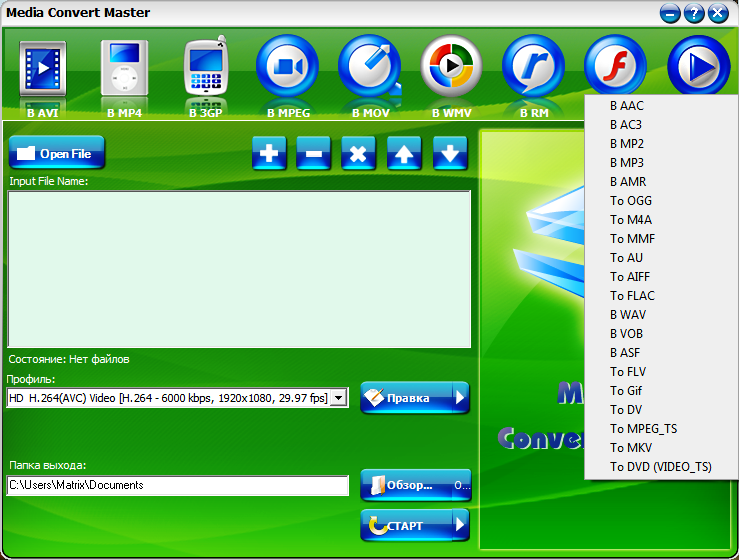Pick the 3GP mobile phone conversion icon
Screen dimensions: 739x560
click(206, 66)
